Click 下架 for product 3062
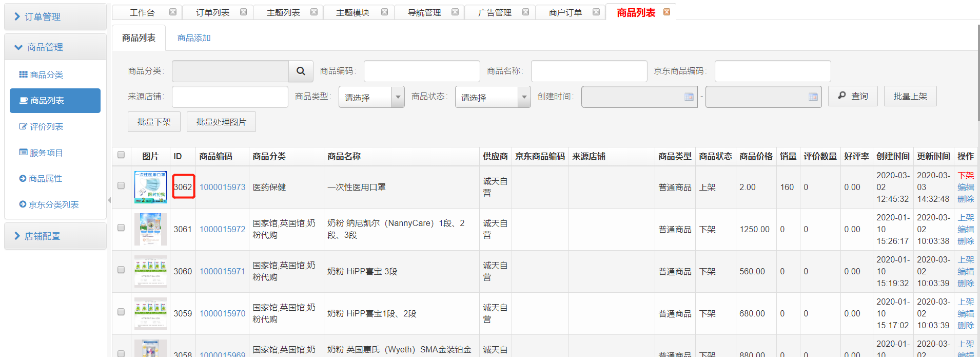Viewport: 980px width, 357px height. tap(966, 176)
